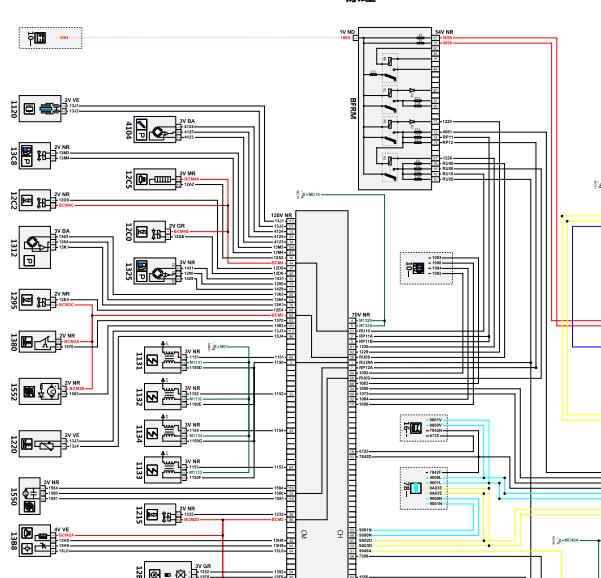
Task: Select the component box labeled 1312
Action: [35, 247]
